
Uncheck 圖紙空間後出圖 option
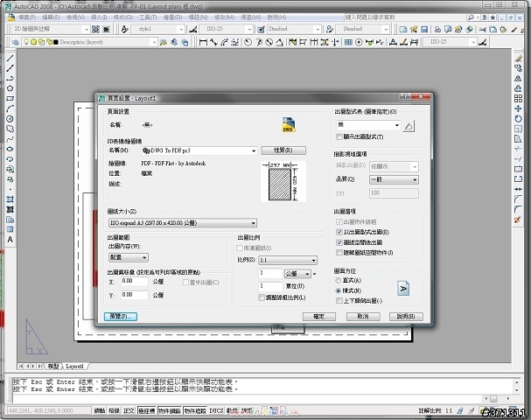tap(339, 242)
